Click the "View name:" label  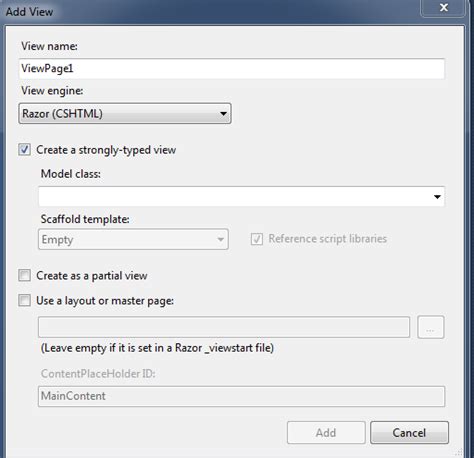click(x=49, y=46)
